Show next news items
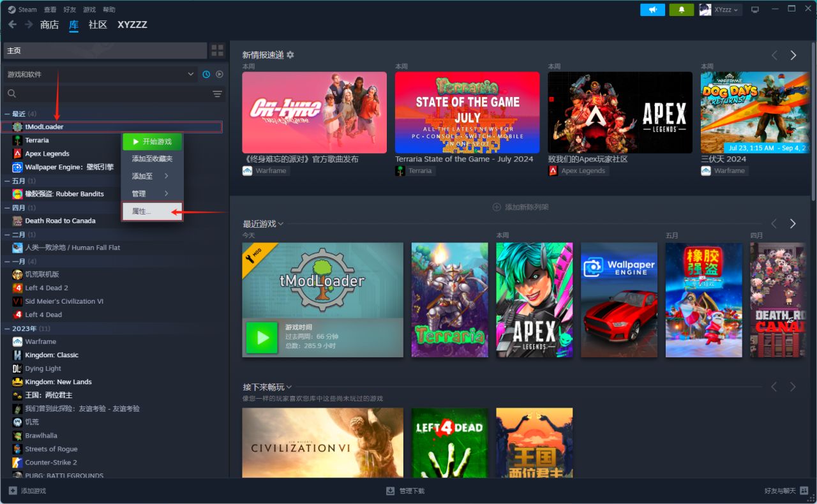Image resolution: width=817 pixels, height=504 pixels. tap(793, 56)
